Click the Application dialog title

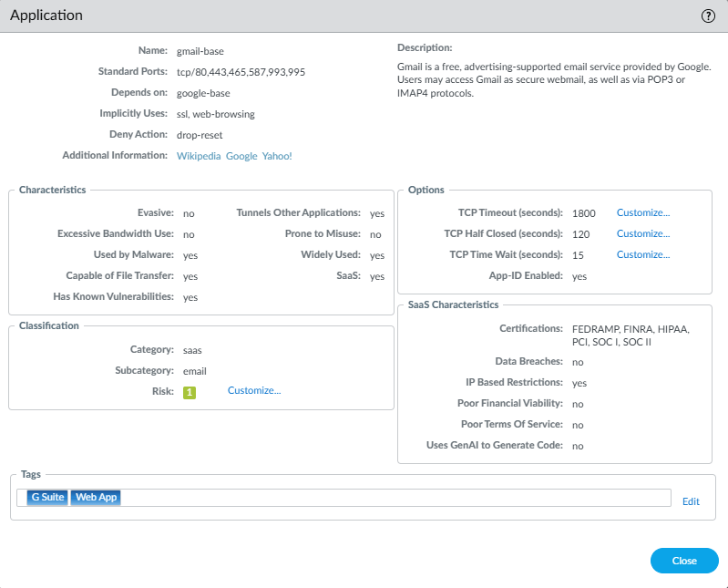click(x=46, y=15)
